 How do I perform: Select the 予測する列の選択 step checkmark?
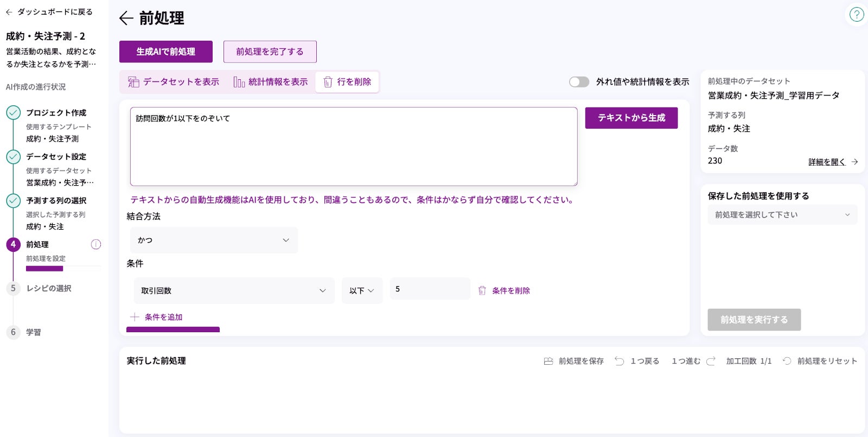click(14, 200)
